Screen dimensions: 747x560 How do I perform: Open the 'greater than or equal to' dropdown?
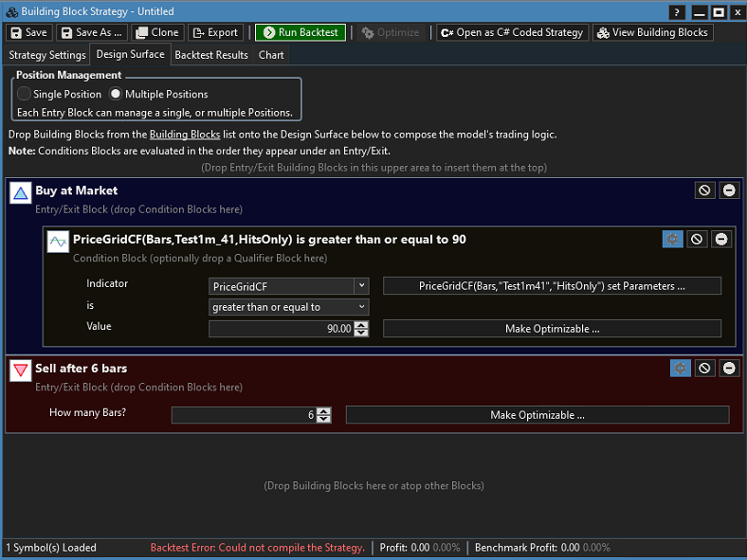(289, 307)
